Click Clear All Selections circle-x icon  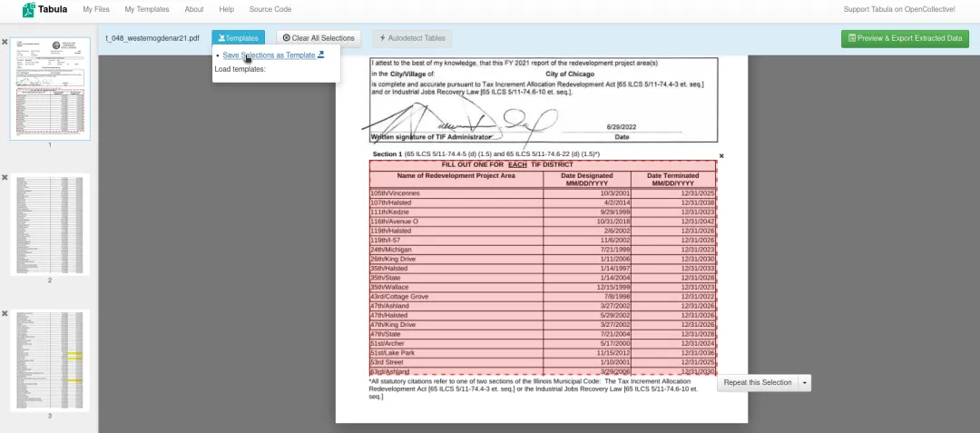pyautogui.click(x=286, y=38)
